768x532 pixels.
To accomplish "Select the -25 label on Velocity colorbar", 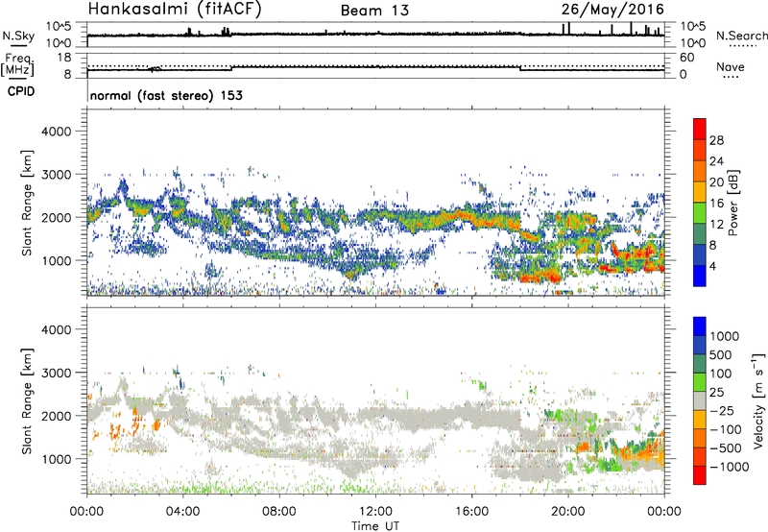I will coord(720,411).
